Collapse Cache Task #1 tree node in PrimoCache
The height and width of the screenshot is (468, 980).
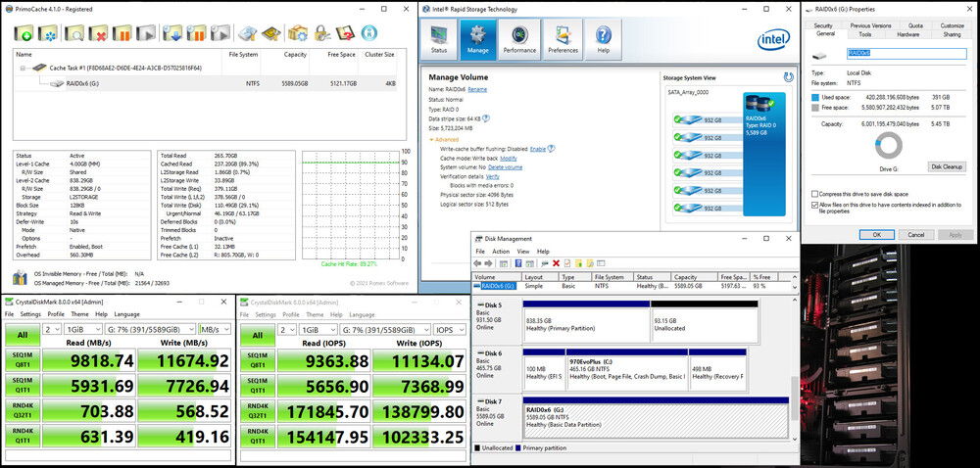pyautogui.click(x=23, y=68)
